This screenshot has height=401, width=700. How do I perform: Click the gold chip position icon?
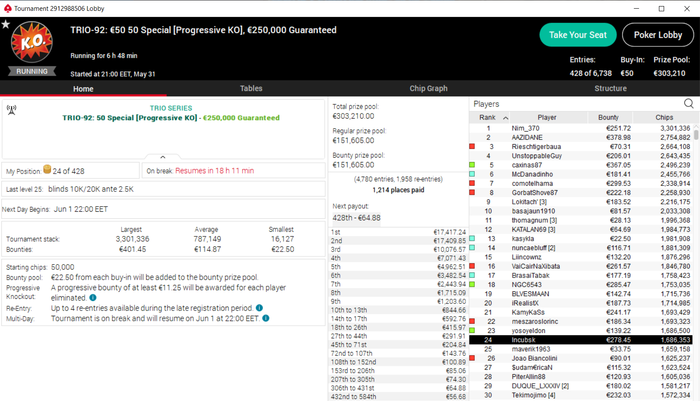point(47,169)
